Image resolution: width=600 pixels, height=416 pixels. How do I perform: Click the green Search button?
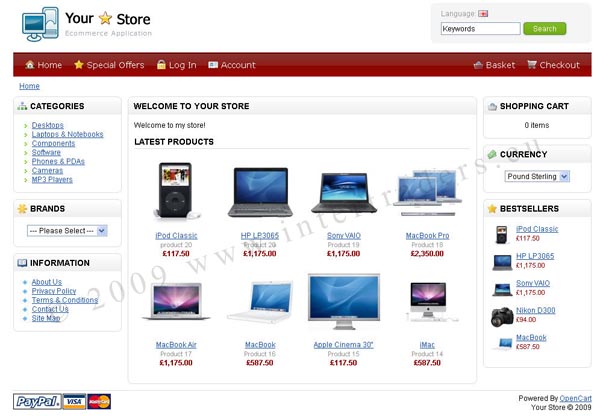point(545,29)
